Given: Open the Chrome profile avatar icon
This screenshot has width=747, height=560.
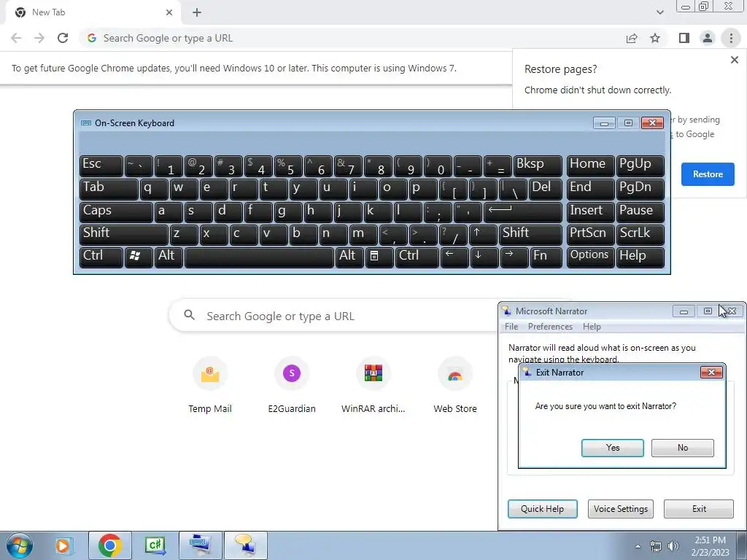Looking at the screenshot, I should pyautogui.click(x=708, y=38).
